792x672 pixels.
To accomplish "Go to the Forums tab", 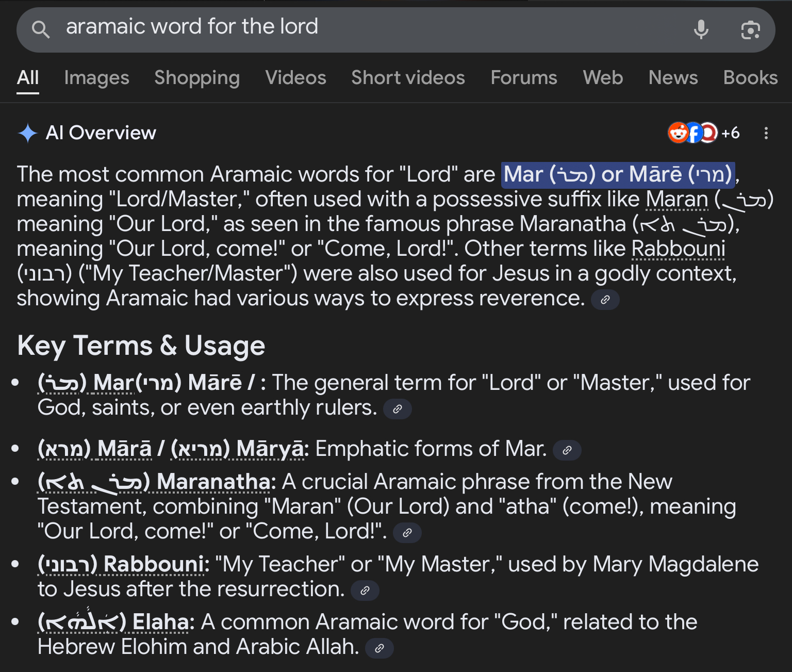I will (524, 78).
